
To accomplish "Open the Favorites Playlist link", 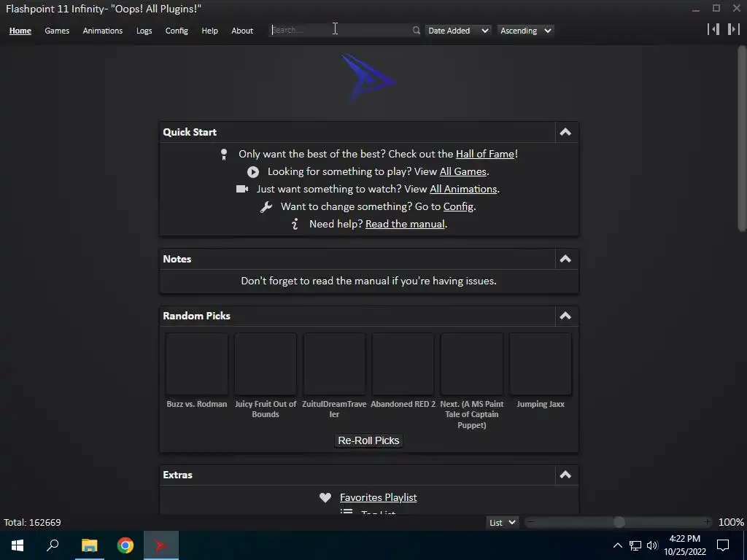I will [379, 497].
